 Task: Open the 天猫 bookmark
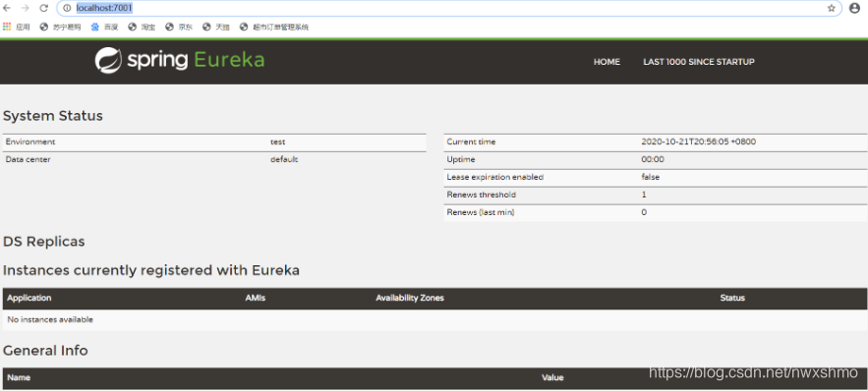pyautogui.click(x=216, y=27)
